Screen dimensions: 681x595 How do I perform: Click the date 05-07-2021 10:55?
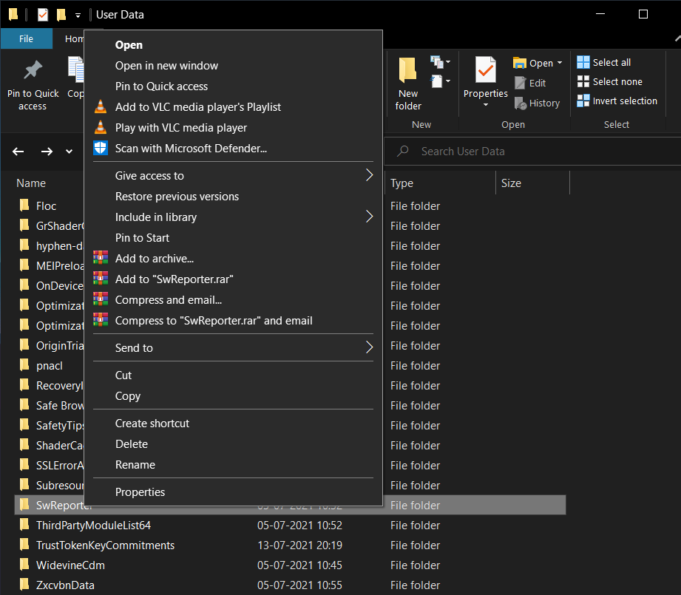coord(300,585)
